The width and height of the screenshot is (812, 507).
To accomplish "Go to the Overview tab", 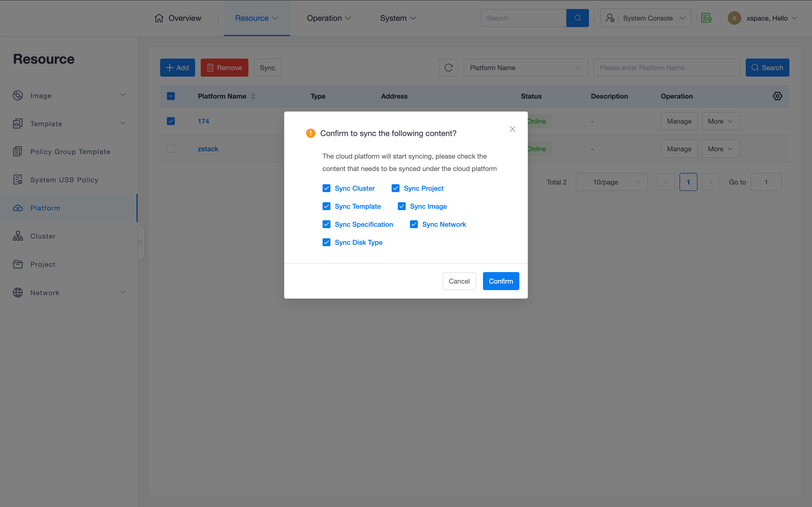I will click(x=178, y=18).
